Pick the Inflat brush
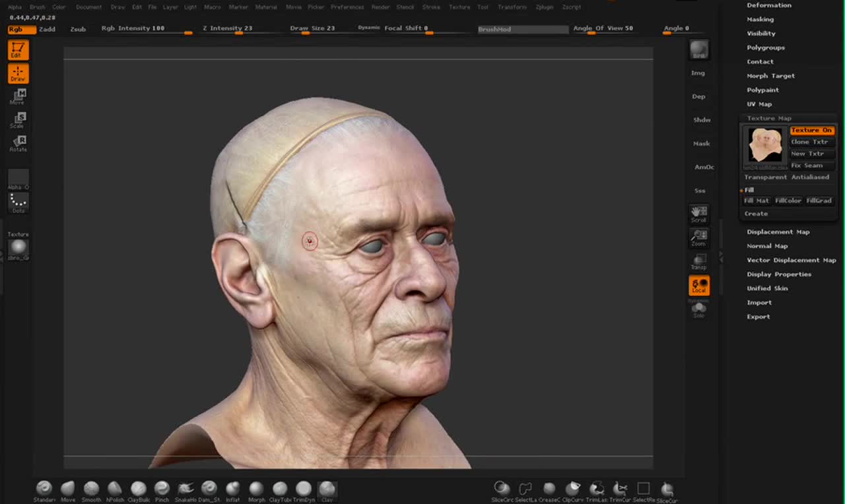Viewport: 845px width, 504px height. [232, 489]
